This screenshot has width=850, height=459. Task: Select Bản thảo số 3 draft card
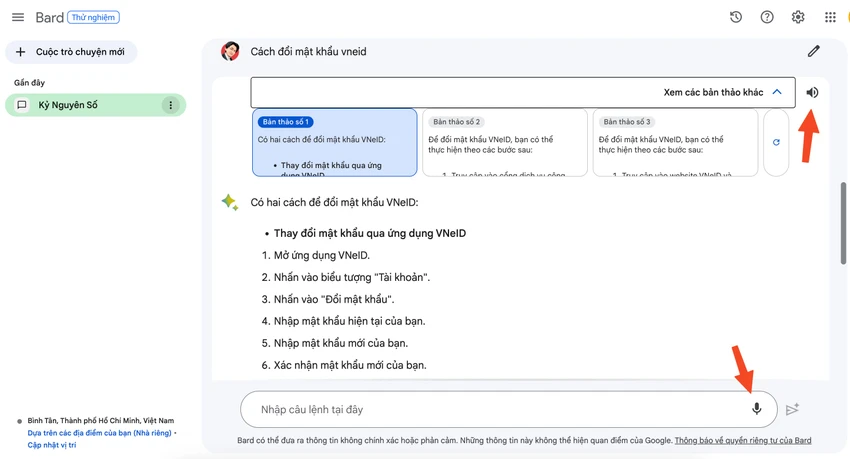coord(675,143)
